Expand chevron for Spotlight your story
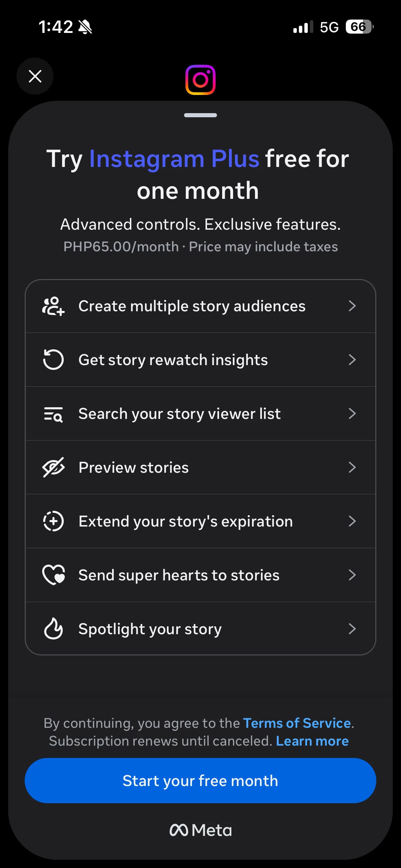401x868 pixels. (352, 629)
